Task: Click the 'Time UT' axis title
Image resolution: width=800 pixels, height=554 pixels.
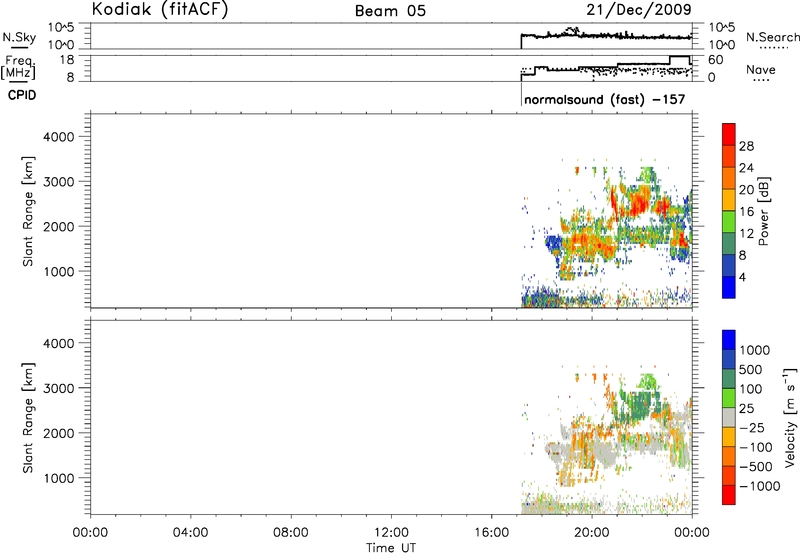Action: pos(391,548)
